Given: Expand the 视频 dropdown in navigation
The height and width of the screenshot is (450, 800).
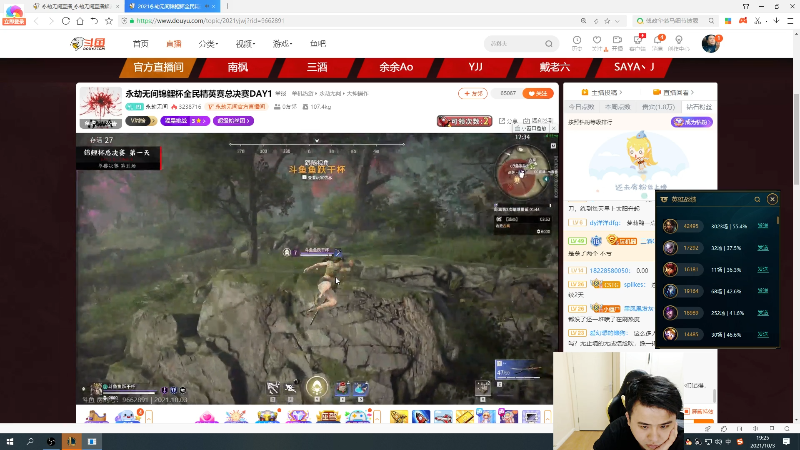Looking at the screenshot, I should pos(245,44).
